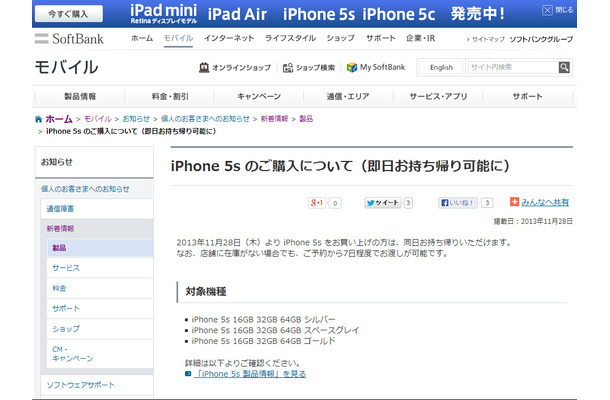The height and width of the screenshot is (400, 610).
Task: Click the My SoftBank cube icon
Action: (x=352, y=67)
